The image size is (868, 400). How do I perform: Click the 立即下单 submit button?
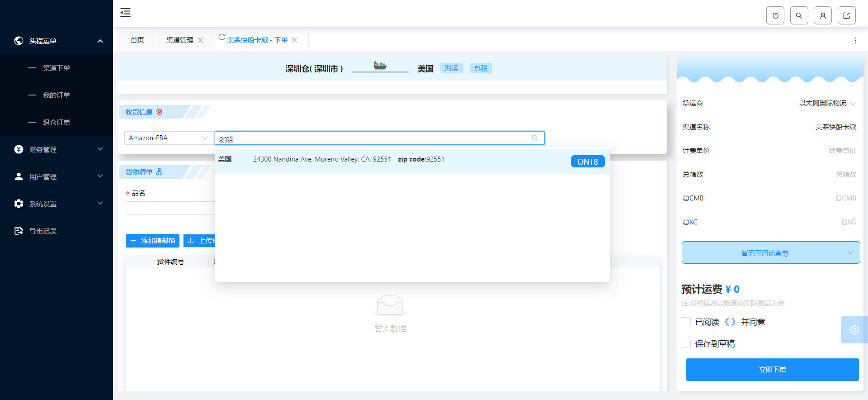tap(772, 370)
